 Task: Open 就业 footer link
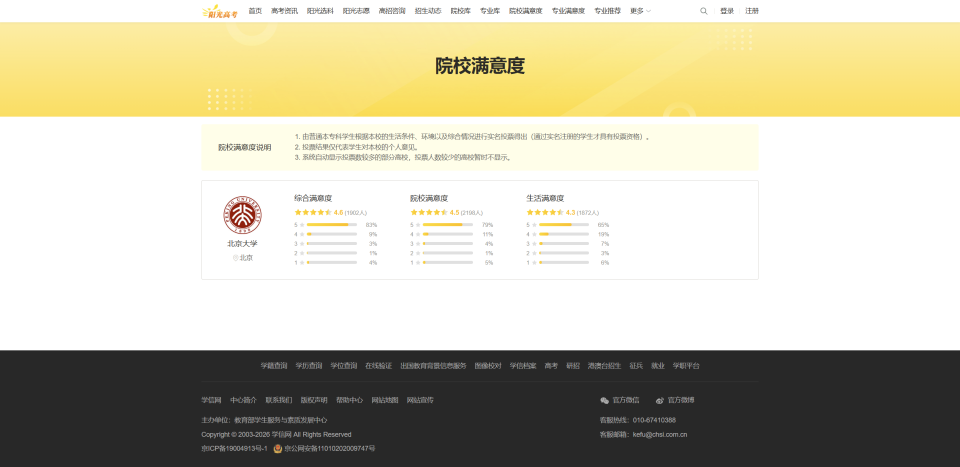point(658,366)
